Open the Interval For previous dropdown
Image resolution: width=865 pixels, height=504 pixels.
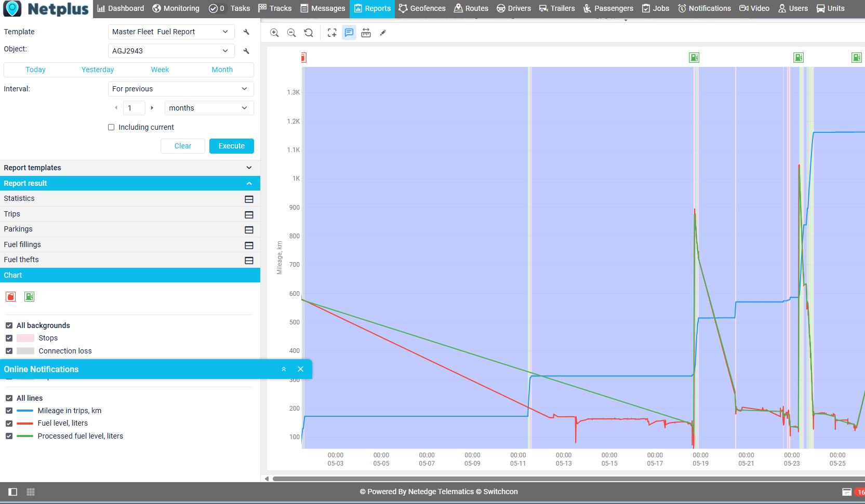coord(181,89)
